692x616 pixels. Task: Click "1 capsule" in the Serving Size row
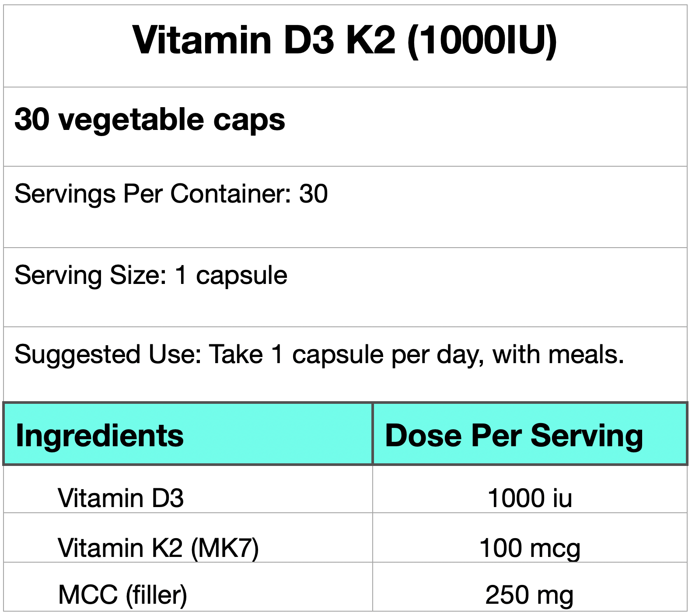[231, 275]
